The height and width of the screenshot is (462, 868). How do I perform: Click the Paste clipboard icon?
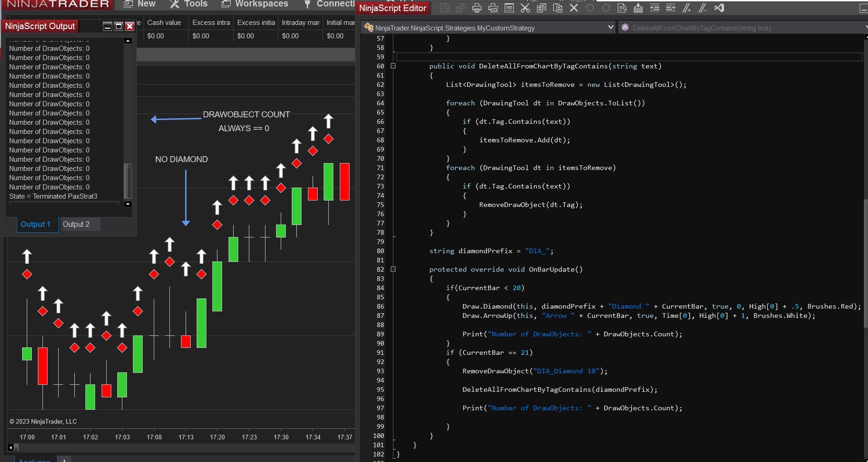(558, 8)
